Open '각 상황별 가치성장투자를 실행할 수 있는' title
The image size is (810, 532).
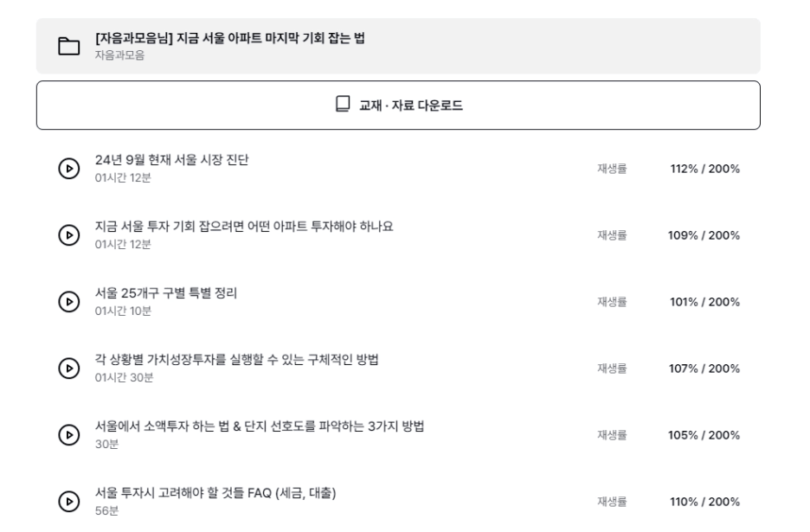236,360
